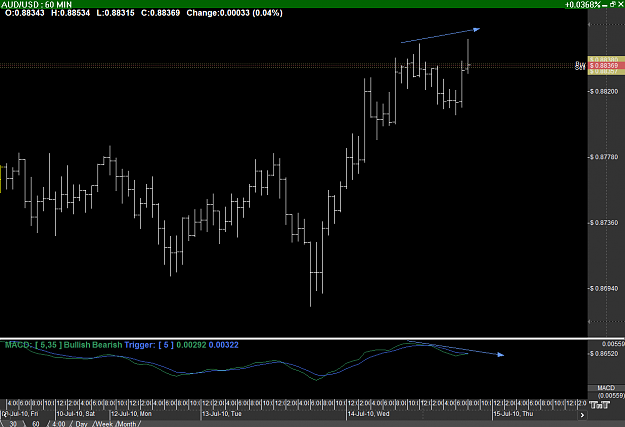Click the 12-Jul-10, Mon date label
This screenshot has width=625, height=427.
(131, 414)
